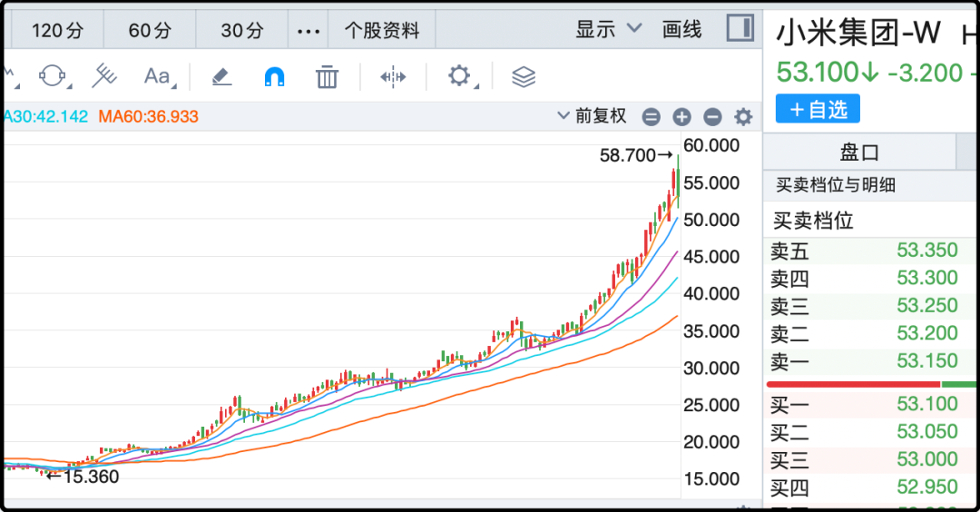The image size is (980, 512).
Task: Click the horizontal range measure tool
Action: [x=393, y=77]
